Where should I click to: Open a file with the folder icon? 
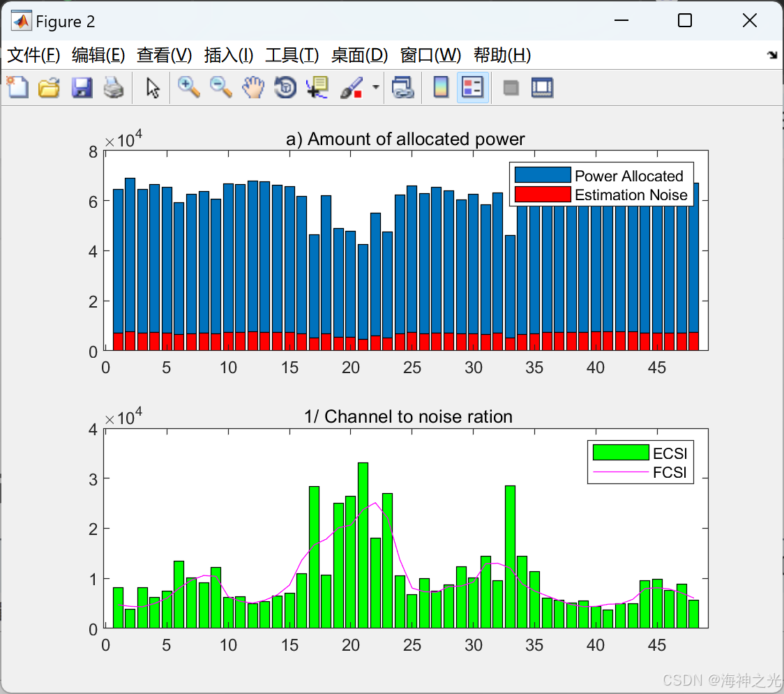click(49, 87)
